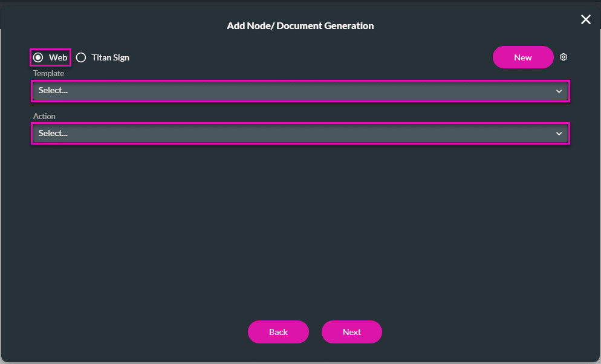Click the chevron on the Action selector
The height and width of the screenshot is (364, 601).
559,133
